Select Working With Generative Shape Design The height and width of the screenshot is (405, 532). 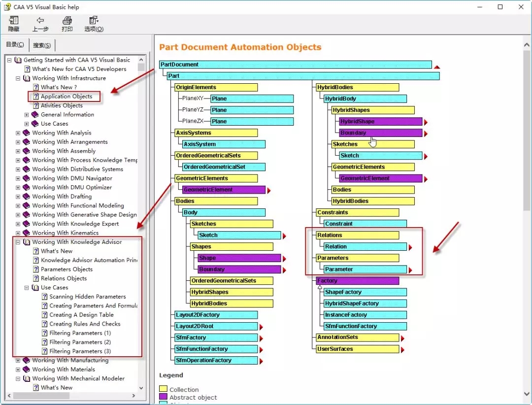click(85, 214)
